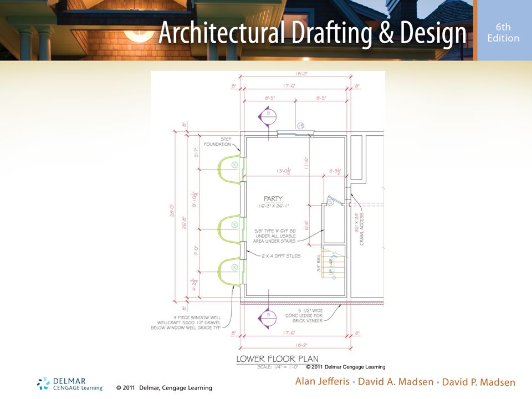Click the 9'-10 1/4" dimension

point(195,199)
